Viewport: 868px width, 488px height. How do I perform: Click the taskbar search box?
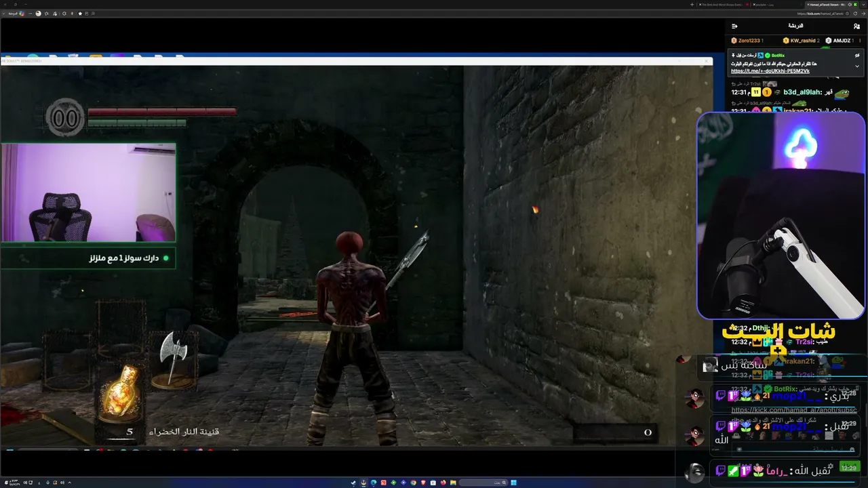coord(484,483)
